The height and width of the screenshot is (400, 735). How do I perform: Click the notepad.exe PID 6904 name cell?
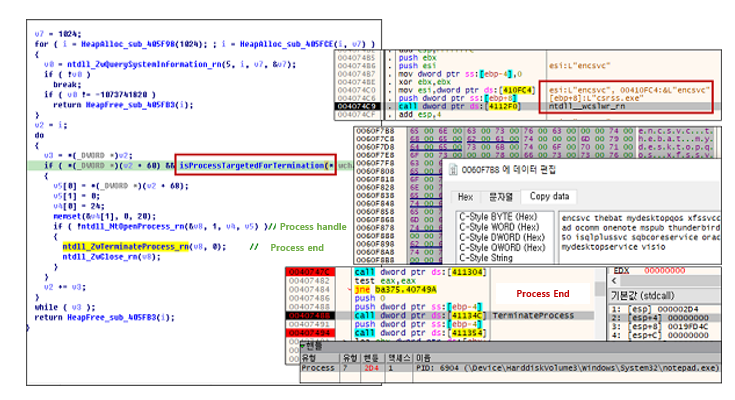click(567, 368)
